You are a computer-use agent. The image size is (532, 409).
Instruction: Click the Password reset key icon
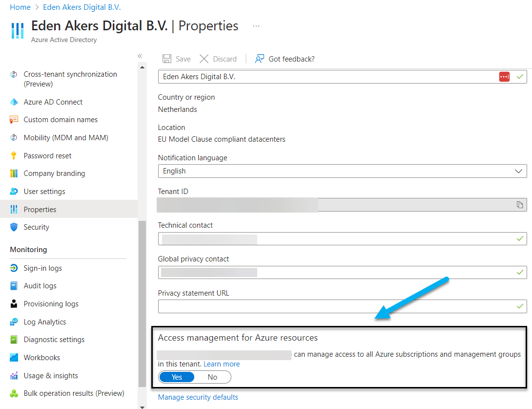click(14, 155)
